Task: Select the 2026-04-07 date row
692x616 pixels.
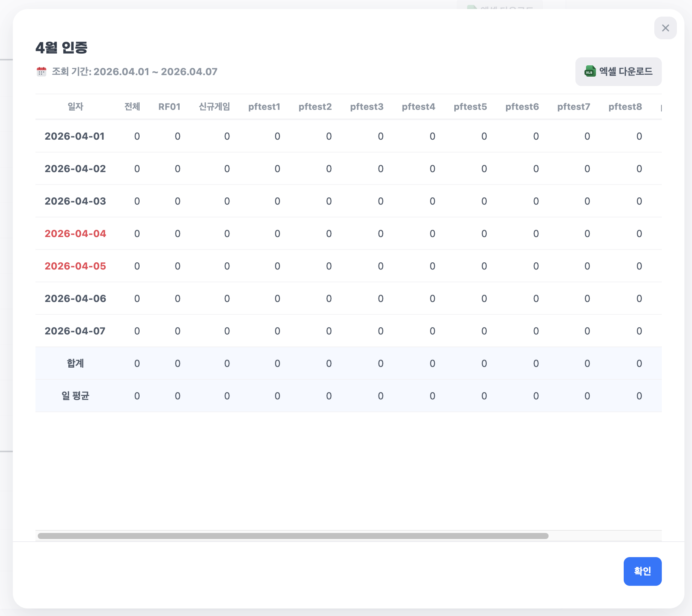Action: click(x=75, y=331)
